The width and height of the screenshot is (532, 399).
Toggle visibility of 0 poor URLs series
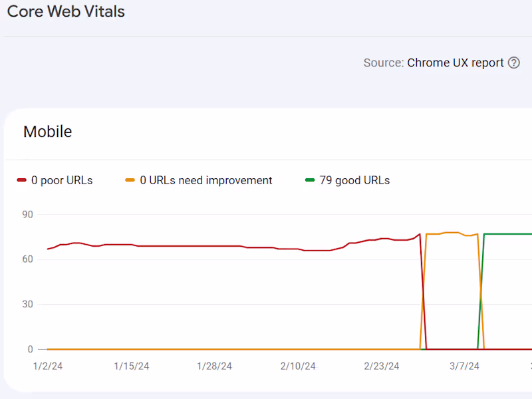(63, 180)
